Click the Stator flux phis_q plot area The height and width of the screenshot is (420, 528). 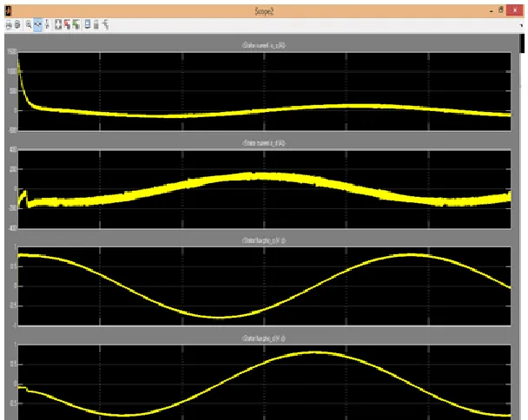[x=264, y=286]
